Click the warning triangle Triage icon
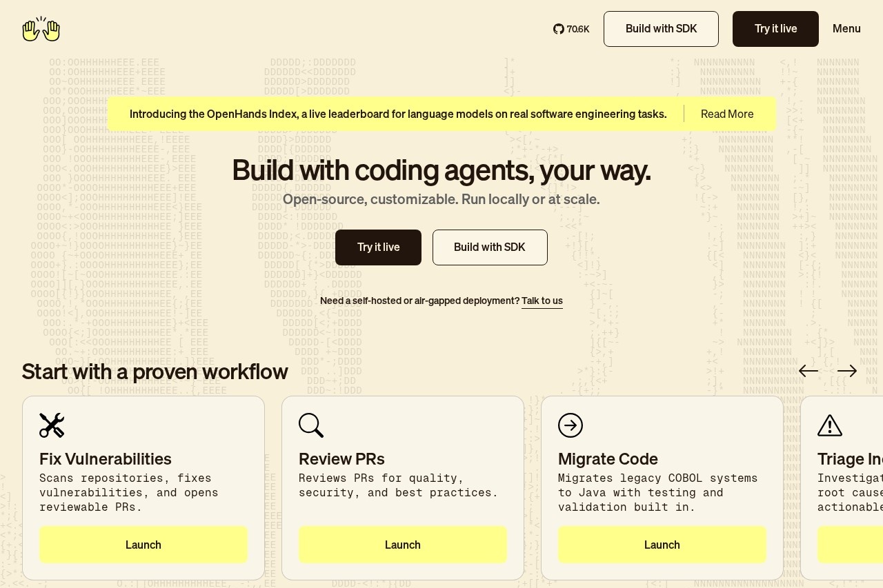This screenshot has width=883, height=588. click(x=830, y=425)
